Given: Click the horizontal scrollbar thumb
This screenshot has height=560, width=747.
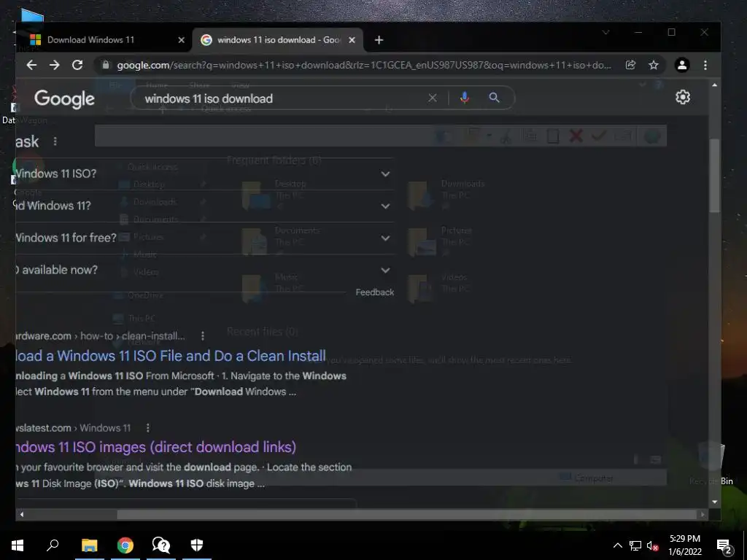Looking at the screenshot, I should point(406,514).
